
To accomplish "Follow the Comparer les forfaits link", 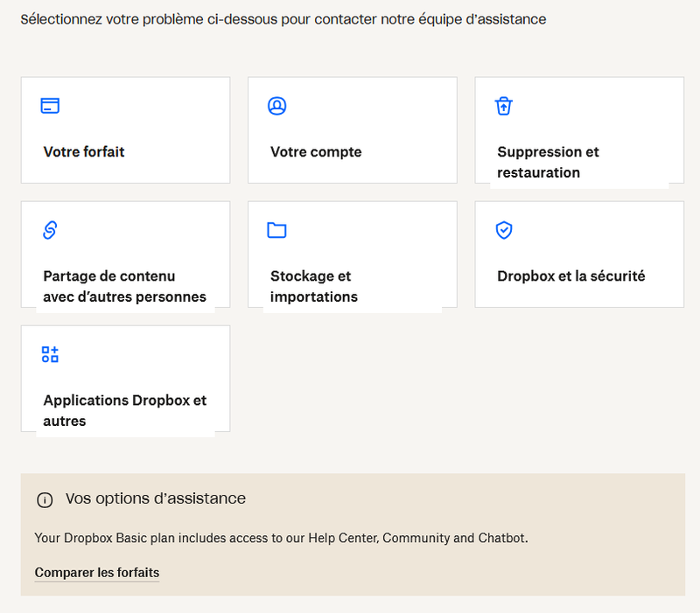I will 96,574.
